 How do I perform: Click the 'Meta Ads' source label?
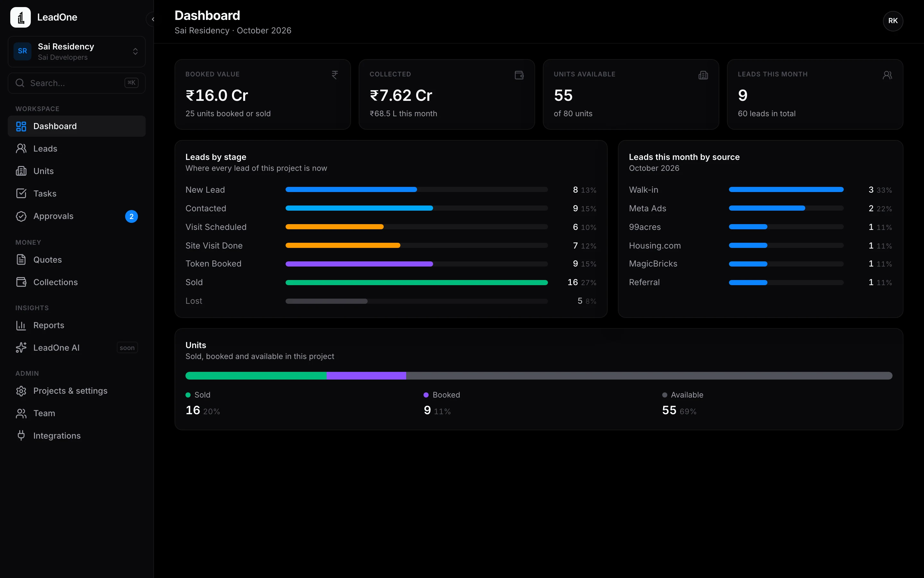click(x=647, y=208)
